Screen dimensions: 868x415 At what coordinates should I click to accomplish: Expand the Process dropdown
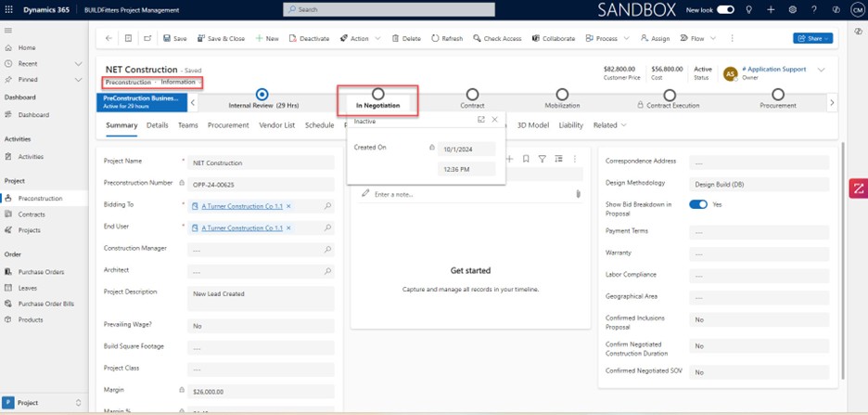point(626,38)
